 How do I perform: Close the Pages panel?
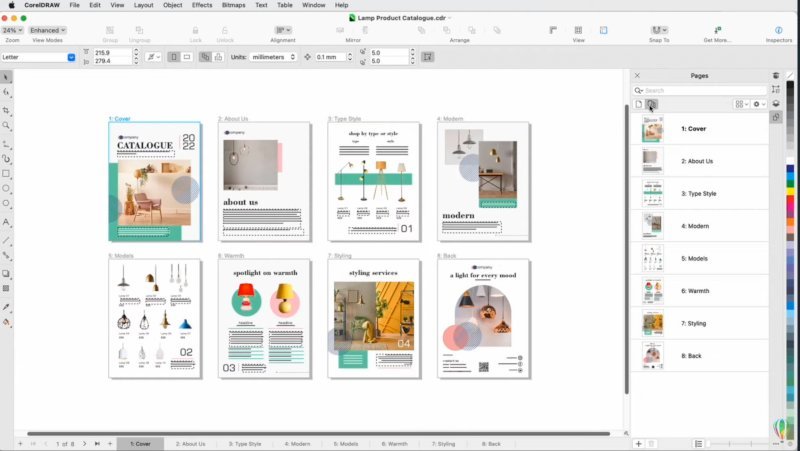637,75
